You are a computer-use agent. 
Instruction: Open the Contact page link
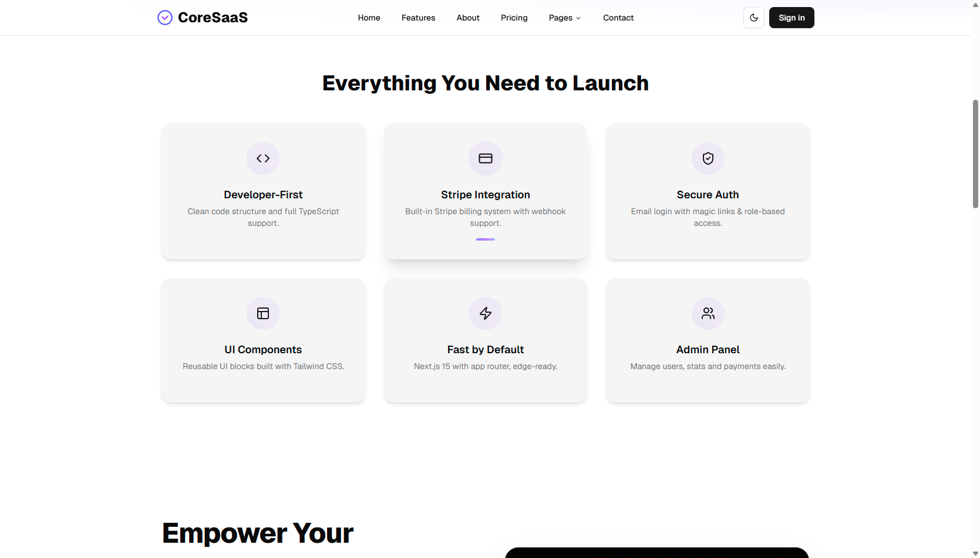pyautogui.click(x=618, y=18)
